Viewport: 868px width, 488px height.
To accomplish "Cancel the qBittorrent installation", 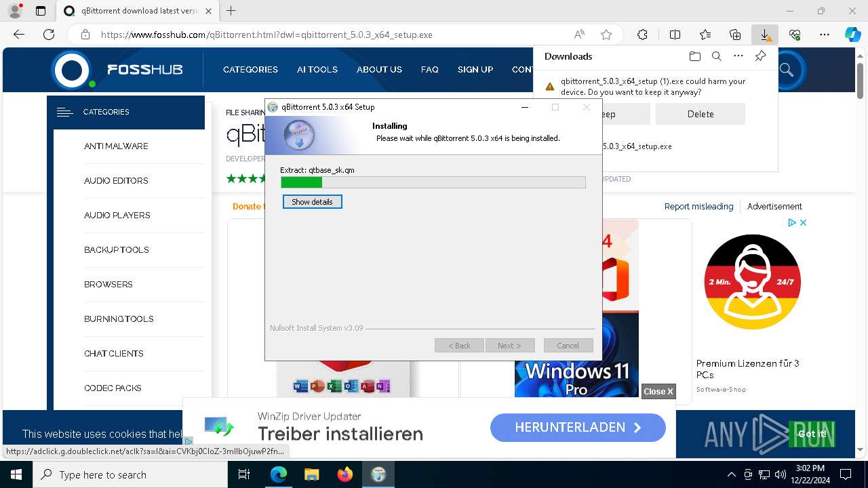I will [x=568, y=346].
